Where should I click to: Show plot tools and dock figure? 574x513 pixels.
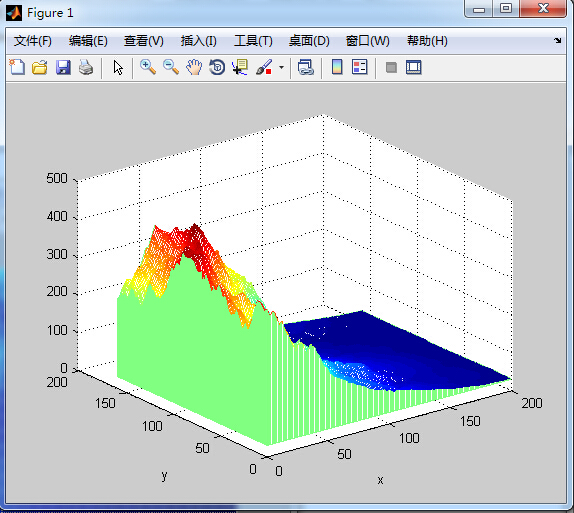tap(414, 68)
